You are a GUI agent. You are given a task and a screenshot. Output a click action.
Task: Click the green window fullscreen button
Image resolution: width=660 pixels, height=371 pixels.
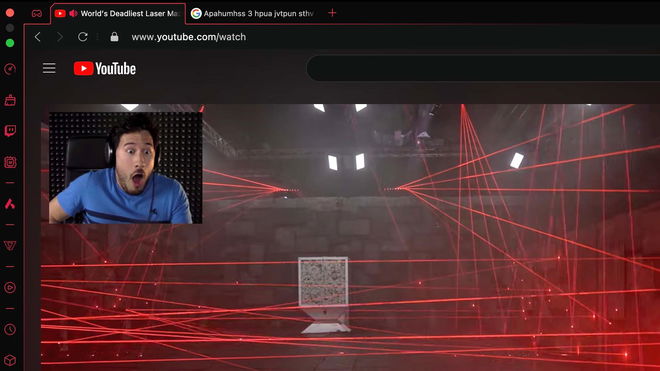(x=10, y=43)
